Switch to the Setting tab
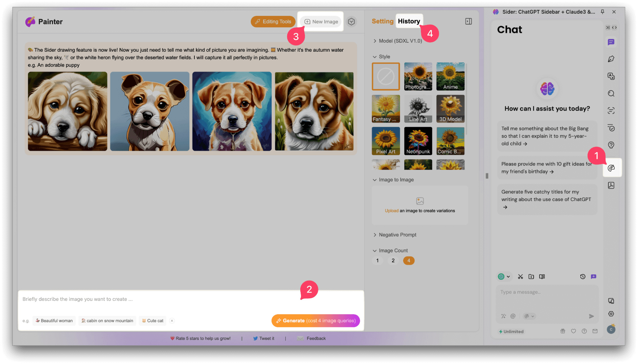The height and width of the screenshot is (364, 638). tap(382, 21)
